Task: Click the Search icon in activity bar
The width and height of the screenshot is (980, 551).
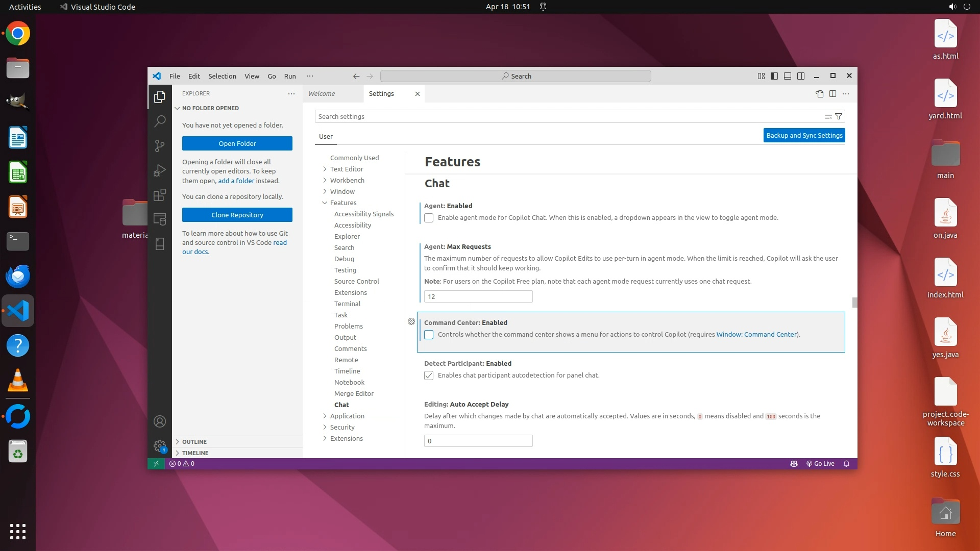Action: pyautogui.click(x=160, y=121)
